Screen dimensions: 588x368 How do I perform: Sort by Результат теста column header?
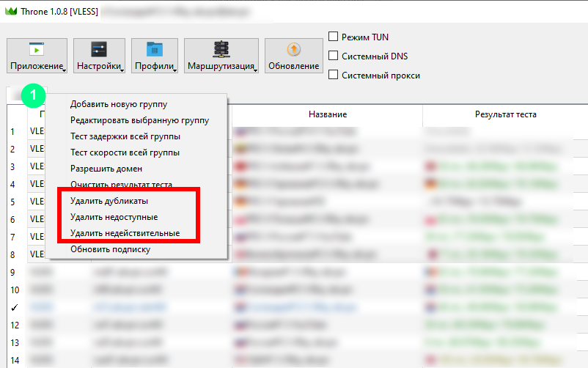(x=505, y=115)
